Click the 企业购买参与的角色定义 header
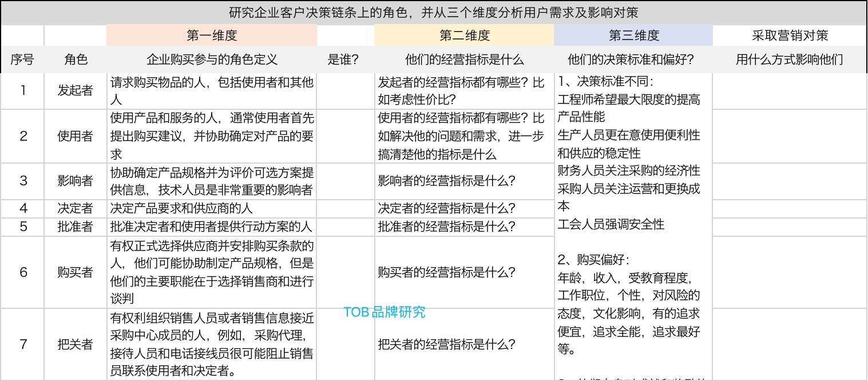 click(x=211, y=59)
